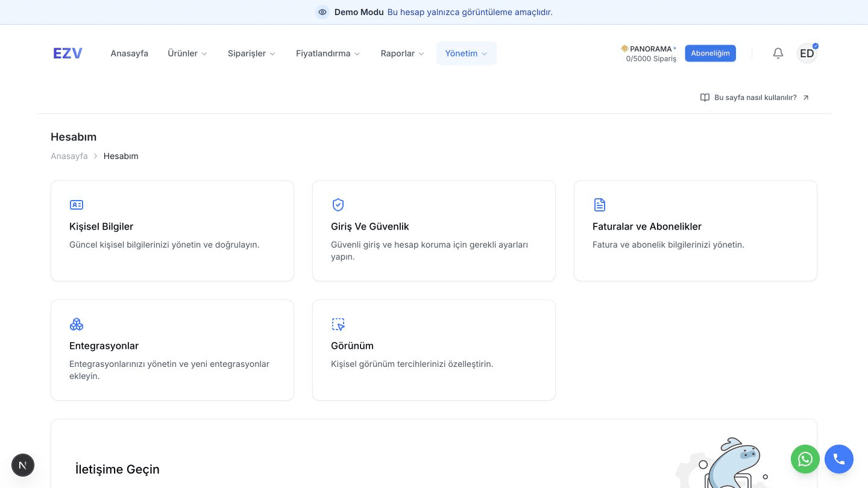Click the '0/5000 Sipariş' quota text
This screenshot has height=488, width=868.
click(651, 59)
